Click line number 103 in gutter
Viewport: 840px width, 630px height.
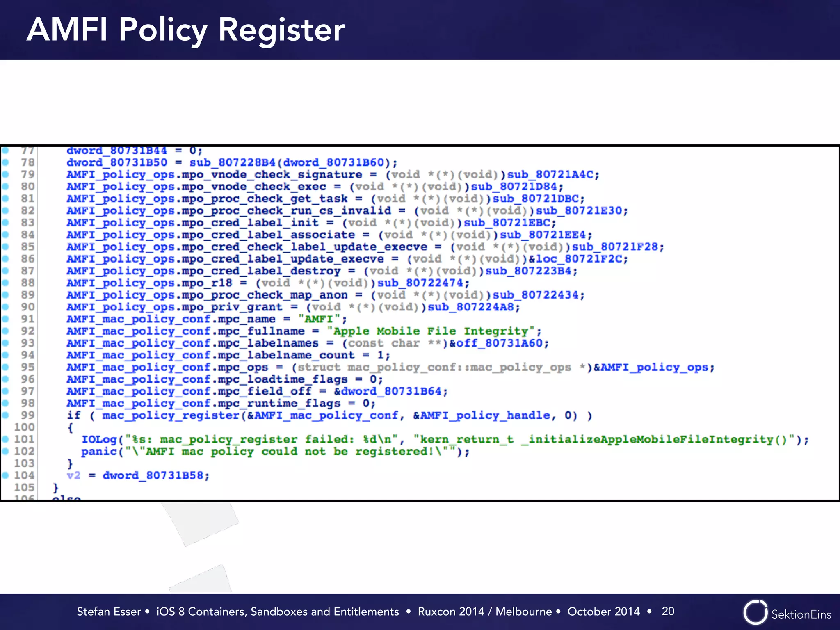(x=24, y=463)
